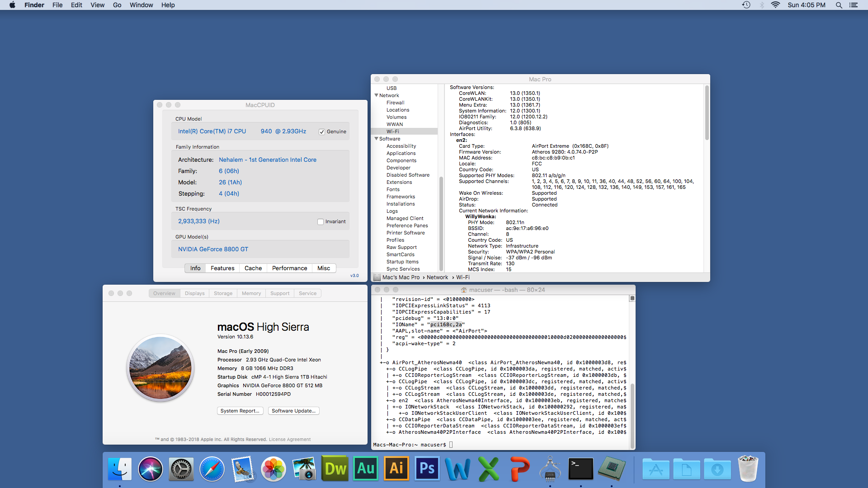
Task: Switch to Performance tab in MacCPUID
Action: pyautogui.click(x=289, y=268)
